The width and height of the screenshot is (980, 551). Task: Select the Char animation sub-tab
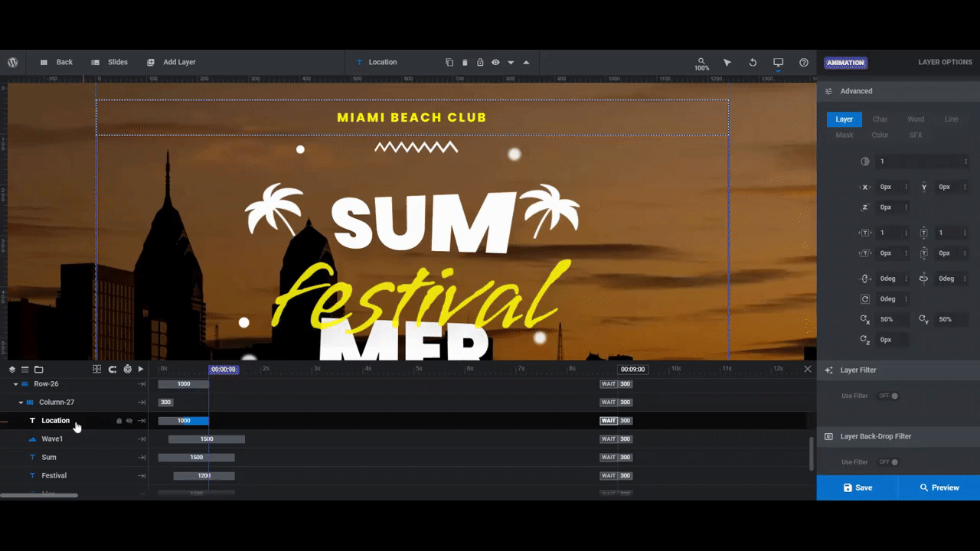pos(880,119)
